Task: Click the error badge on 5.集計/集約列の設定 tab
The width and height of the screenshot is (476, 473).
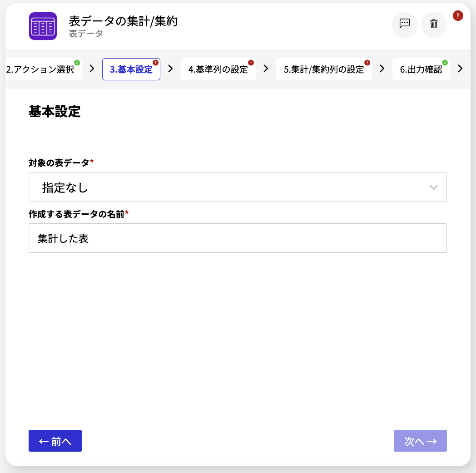Action: point(367,63)
